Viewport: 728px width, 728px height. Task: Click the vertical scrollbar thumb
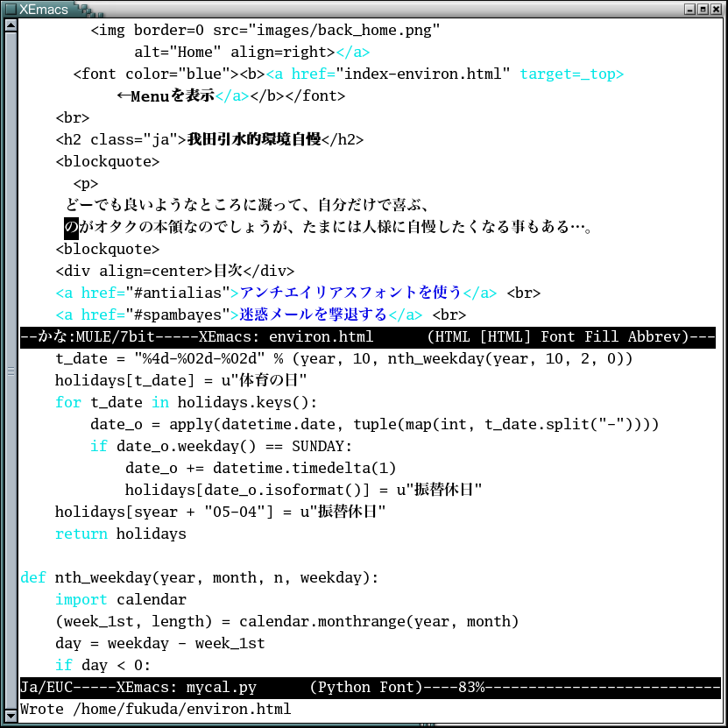(x=11, y=371)
